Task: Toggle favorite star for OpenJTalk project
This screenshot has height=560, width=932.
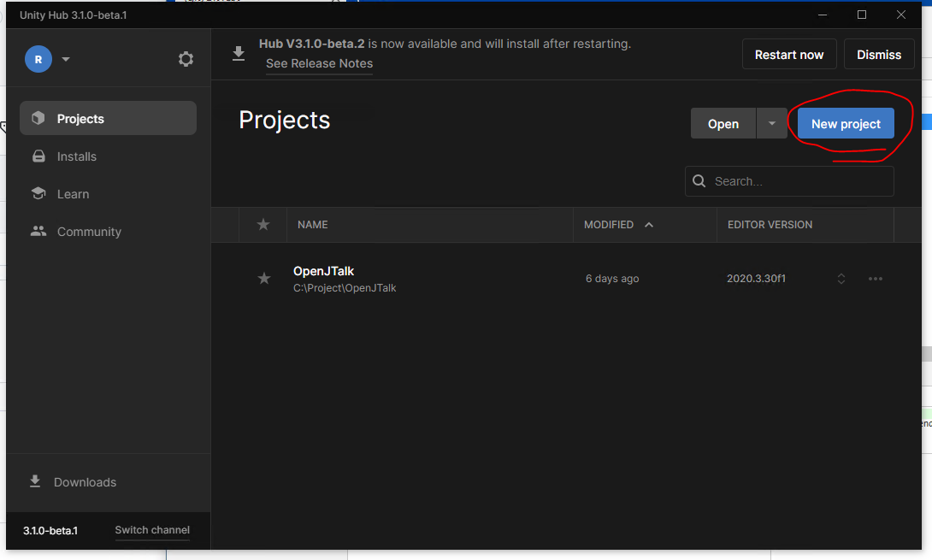Action: click(264, 279)
